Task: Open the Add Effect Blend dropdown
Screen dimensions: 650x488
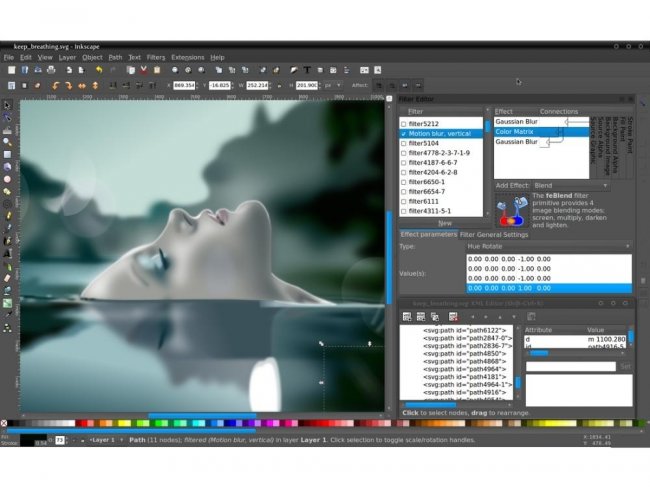Action: 568,185
